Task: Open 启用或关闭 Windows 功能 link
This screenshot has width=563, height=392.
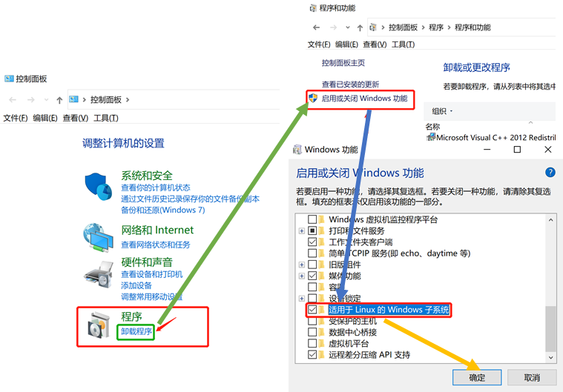Action: (364, 99)
